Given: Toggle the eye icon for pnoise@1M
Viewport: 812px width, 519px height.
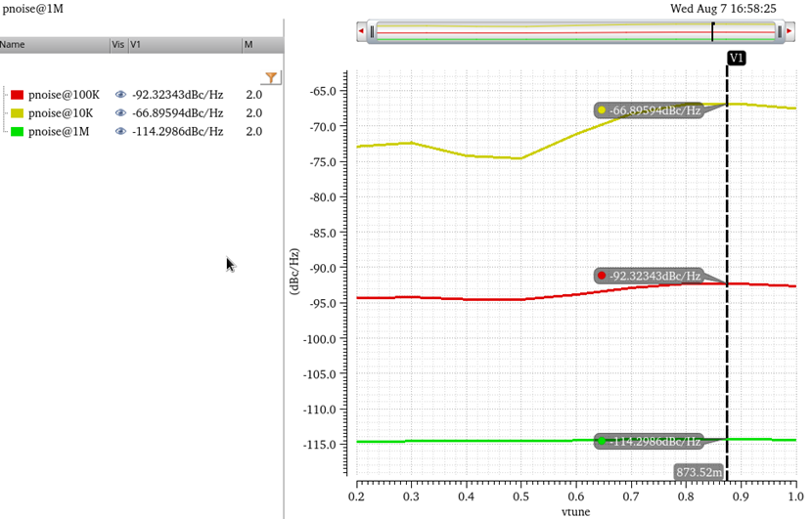Looking at the screenshot, I should (x=121, y=132).
